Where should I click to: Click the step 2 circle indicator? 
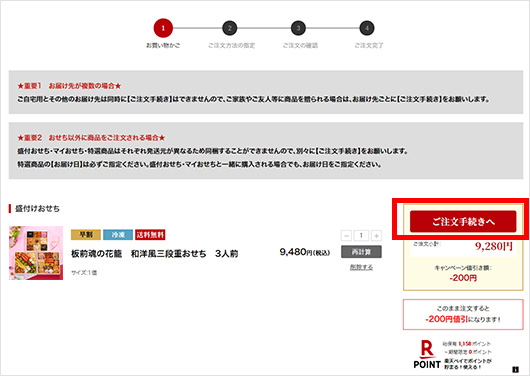click(x=230, y=28)
